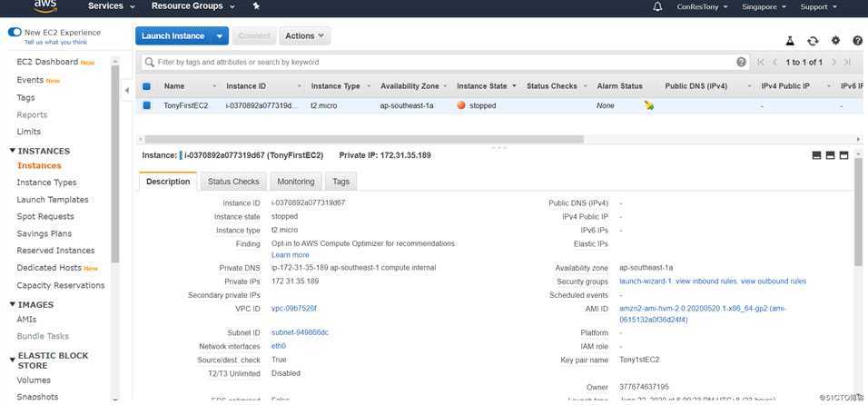Collapse the ELASTIC BLOCK STORE section

pyautogui.click(x=12, y=360)
